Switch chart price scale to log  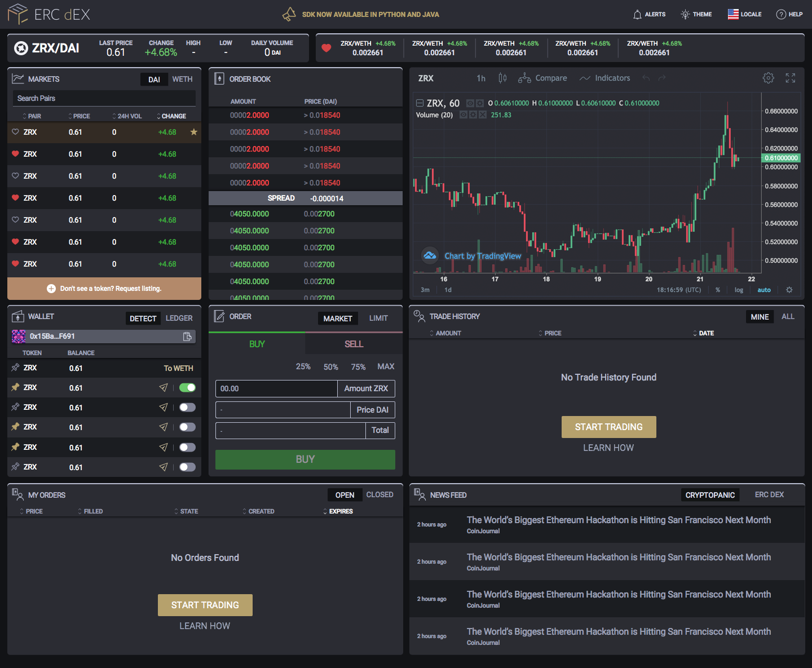pos(739,290)
